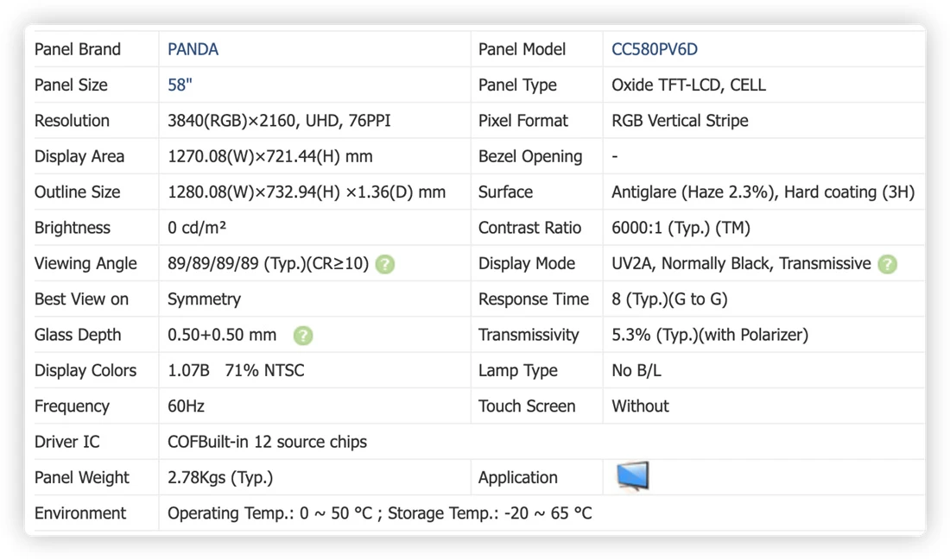The height and width of the screenshot is (560, 950).
Task: Select the glass depth 0.50+0.50 mm value
Action: pyautogui.click(x=222, y=335)
